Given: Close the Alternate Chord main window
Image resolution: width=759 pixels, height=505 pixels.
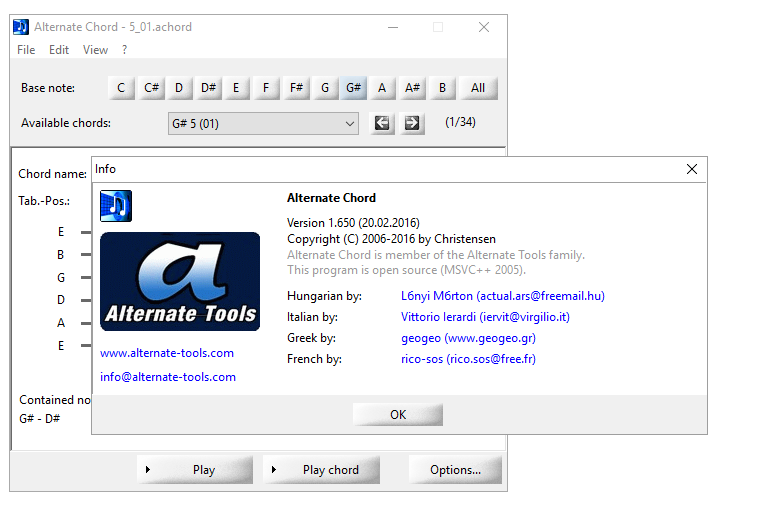Looking at the screenshot, I should (484, 27).
